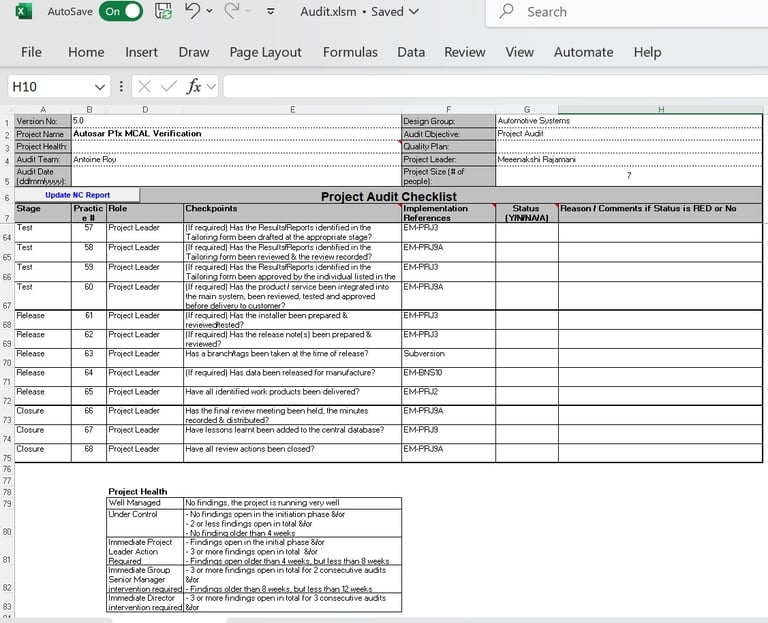Click the Subversion reference cell

pyautogui.click(x=448, y=358)
